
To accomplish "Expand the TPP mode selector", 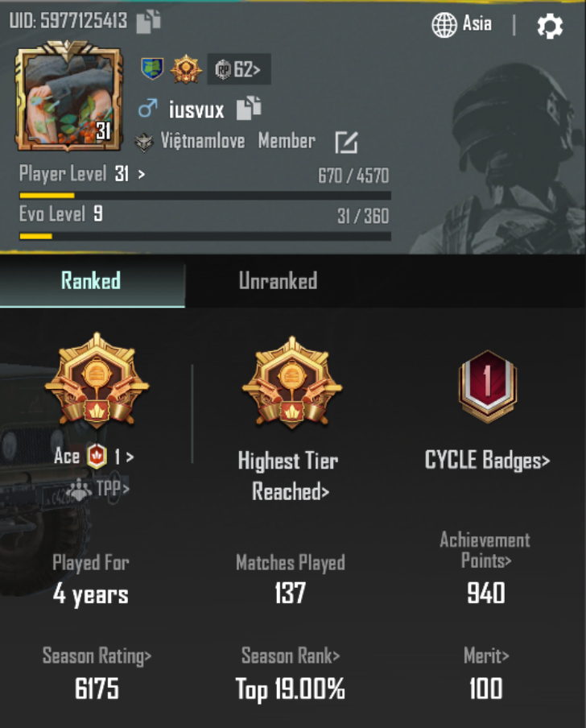I will pos(98,489).
